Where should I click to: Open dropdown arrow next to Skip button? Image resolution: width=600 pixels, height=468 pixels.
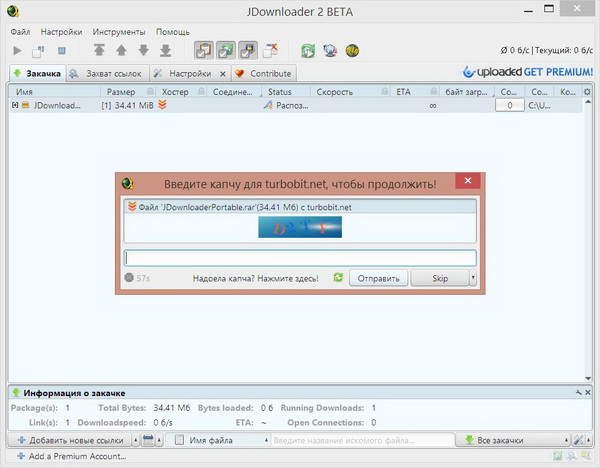point(465,278)
